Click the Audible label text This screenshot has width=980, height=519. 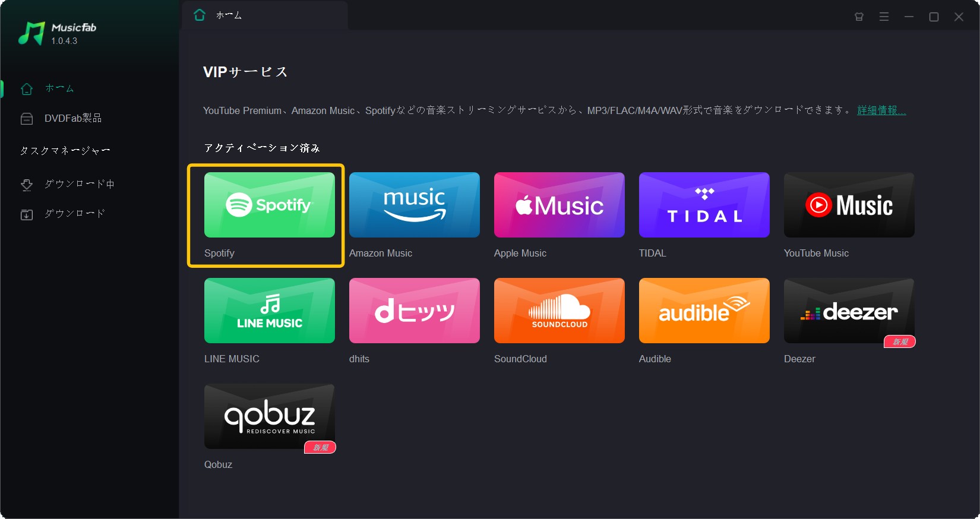click(655, 359)
